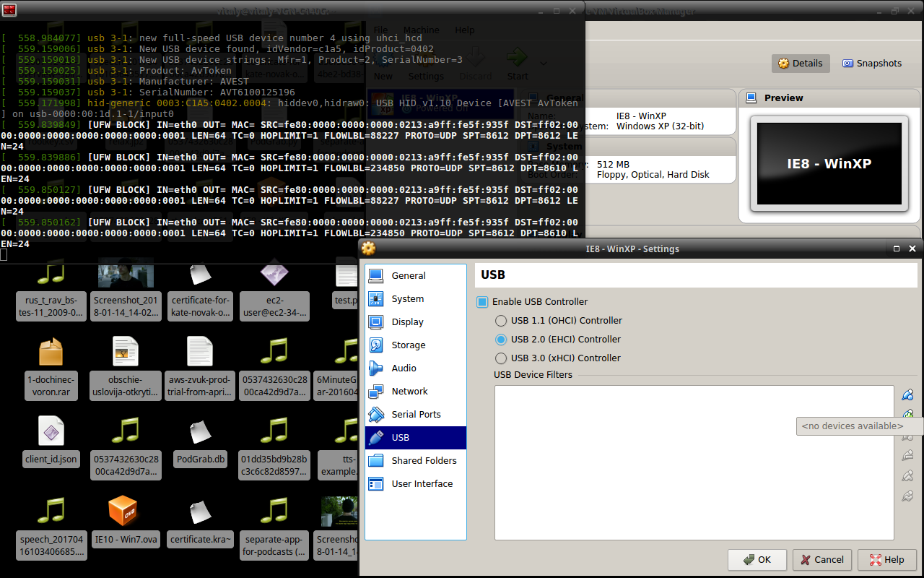
Task: Switch to Snapshots view in VirtualBox Manager
Action: click(x=872, y=64)
